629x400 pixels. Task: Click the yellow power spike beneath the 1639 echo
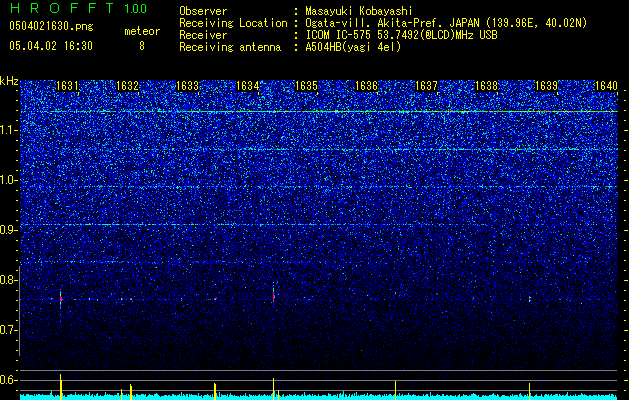point(530,391)
